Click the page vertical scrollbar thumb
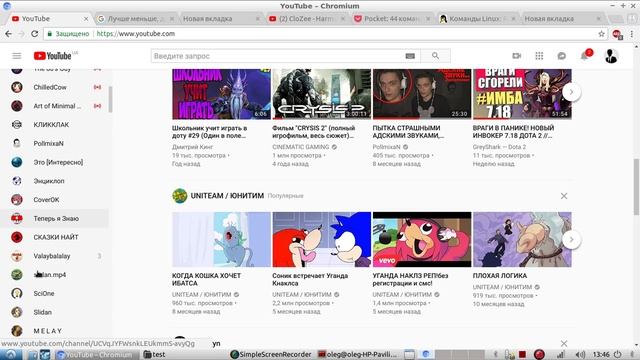The image size is (640, 360). tap(636, 187)
